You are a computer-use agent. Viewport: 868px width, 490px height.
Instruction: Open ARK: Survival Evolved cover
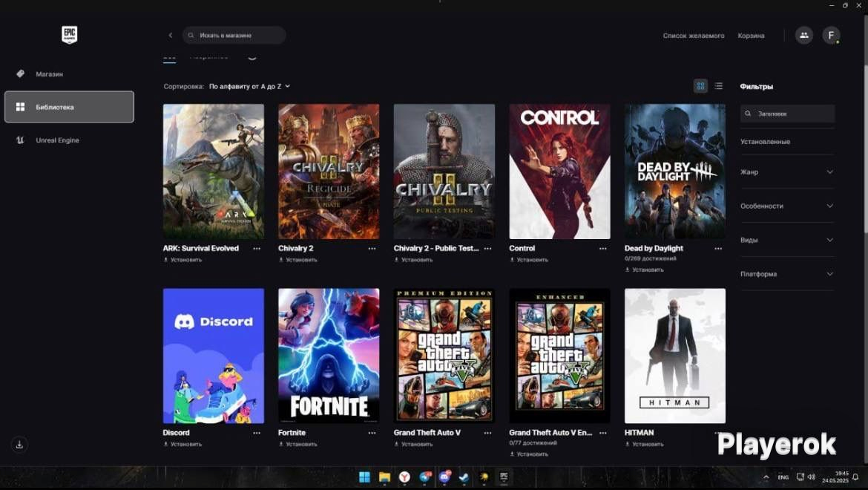pyautogui.click(x=213, y=171)
